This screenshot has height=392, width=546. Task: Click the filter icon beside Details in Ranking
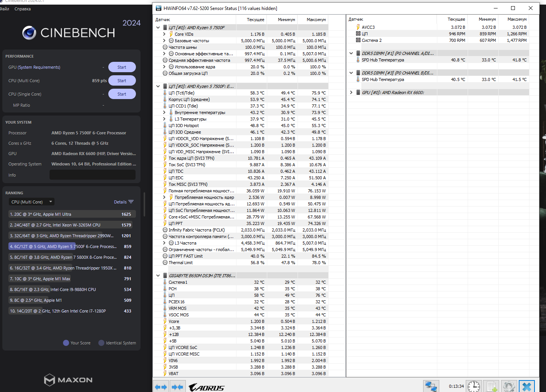tap(131, 202)
